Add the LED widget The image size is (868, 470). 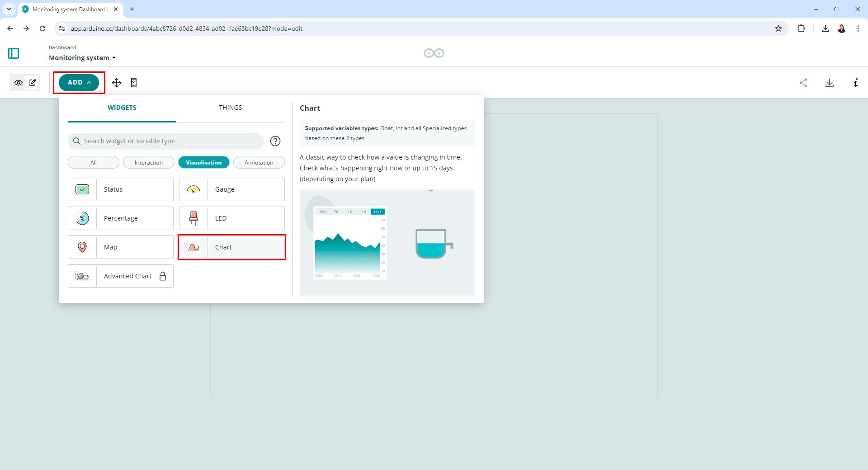tap(232, 218)
